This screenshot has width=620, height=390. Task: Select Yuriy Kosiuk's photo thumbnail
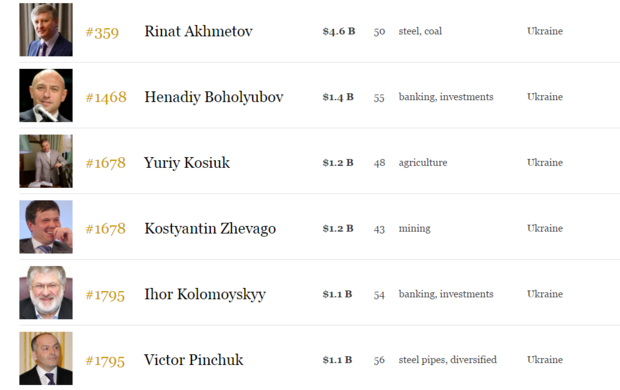pos(46,161)
